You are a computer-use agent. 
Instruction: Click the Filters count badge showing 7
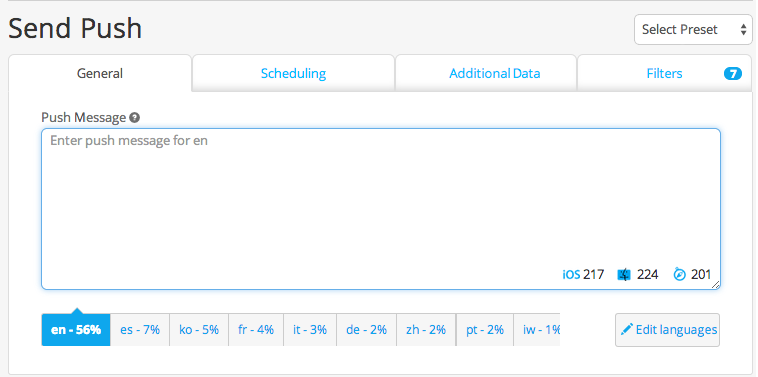point(733,73)
